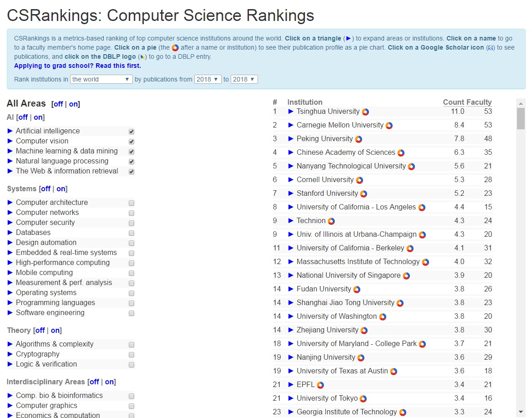This screenshot has width=532, height=418.
Task: Open University of Texas at Austin pie icon
Action: 394,372
